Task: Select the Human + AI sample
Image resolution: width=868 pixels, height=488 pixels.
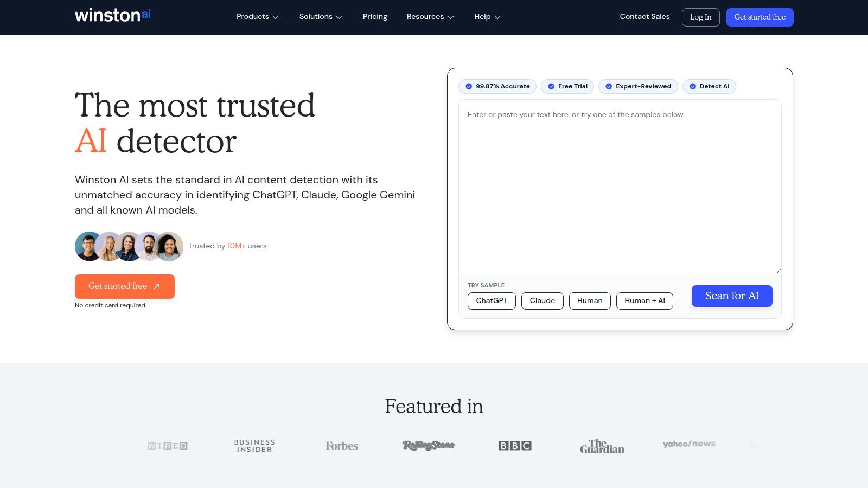Action: [644, 301]
